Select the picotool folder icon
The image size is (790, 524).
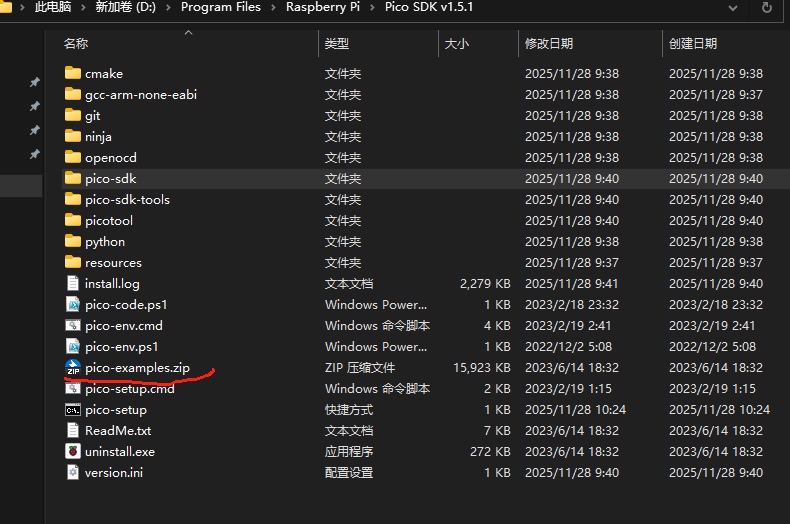73,220
